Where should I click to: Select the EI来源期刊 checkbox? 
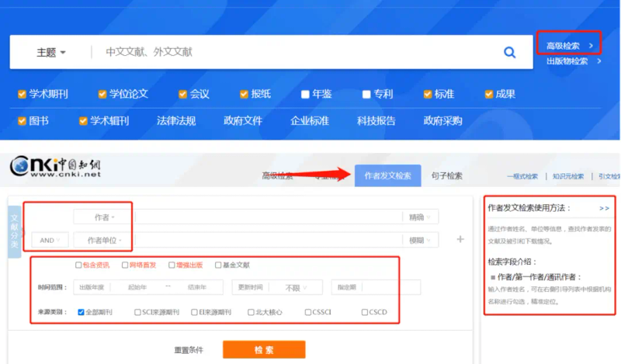click(194, 312)
